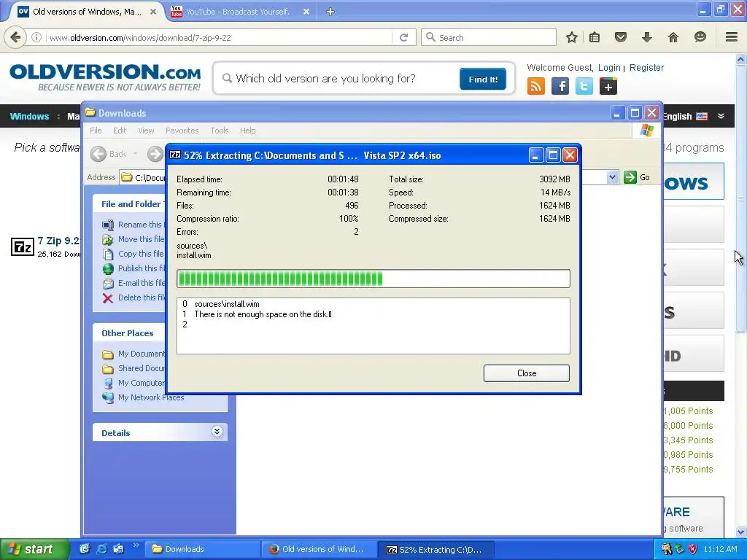Click the Twitter icon on OldVersion
The height and width of the screenshot is (560, 747).
pos(584,86)
